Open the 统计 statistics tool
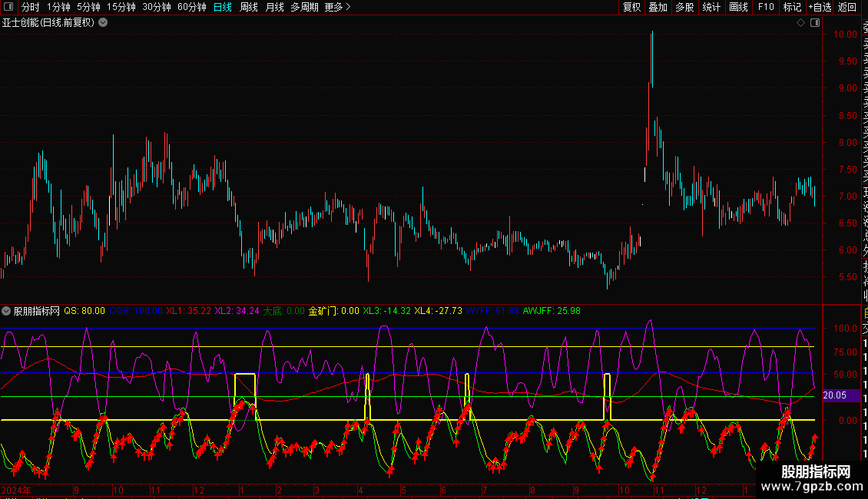The height and width of the screenshot is (499, 868). coord(711,7)
